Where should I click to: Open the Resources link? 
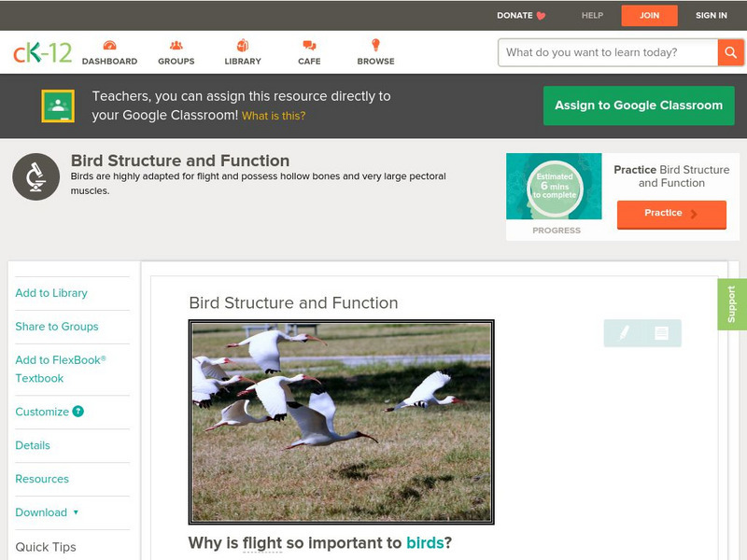42,479
